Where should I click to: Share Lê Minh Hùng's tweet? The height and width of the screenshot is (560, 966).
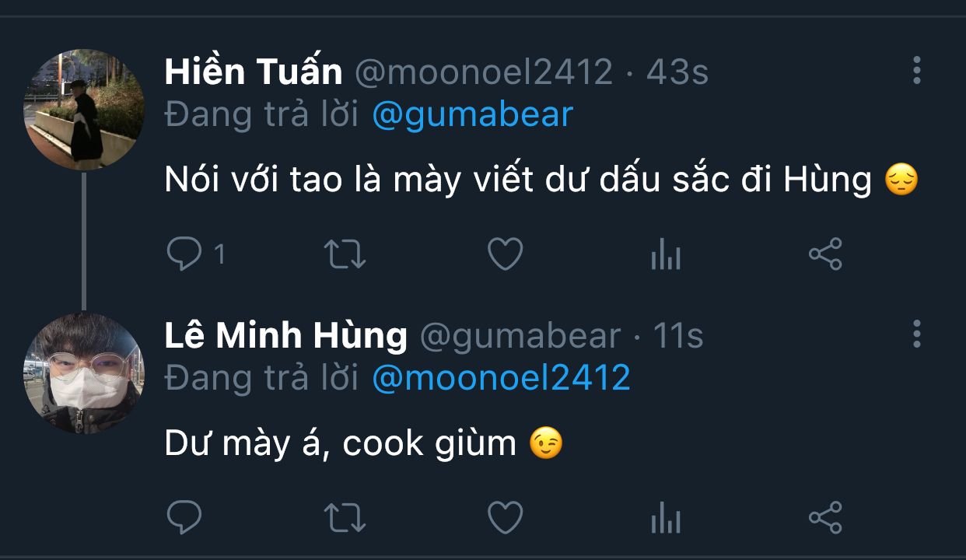point(825,517)
